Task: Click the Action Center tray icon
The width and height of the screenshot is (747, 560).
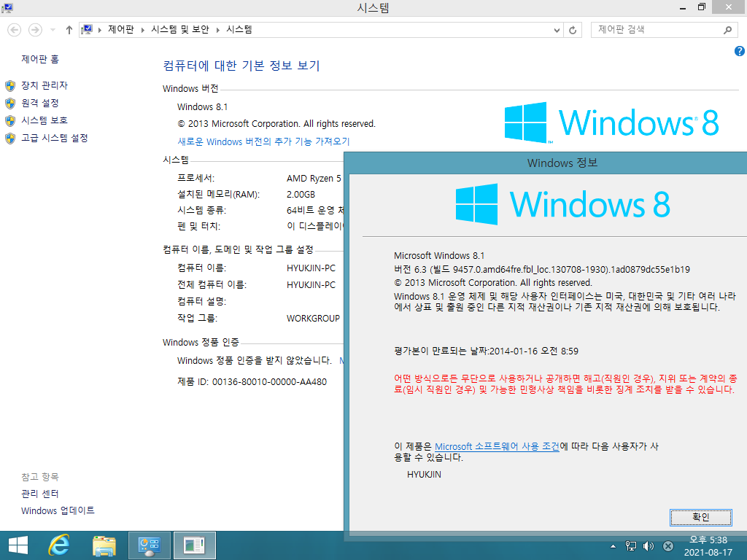Action: point(668,546)
